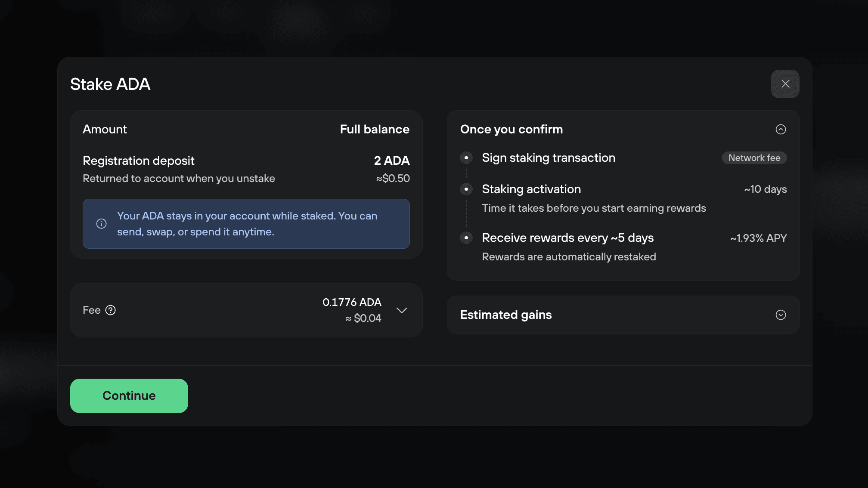Click the ≈ $0.04 fee value
The width and height of the screenshot is (868, 488).
coord(363,318)
